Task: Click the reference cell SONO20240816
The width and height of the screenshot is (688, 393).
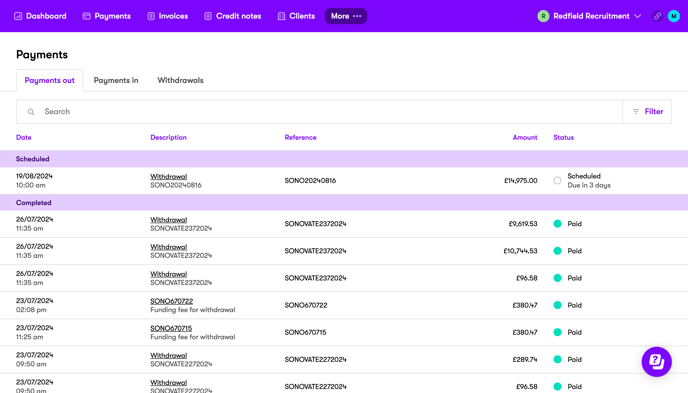Action: pyautogui.click(x=310, y=180)
